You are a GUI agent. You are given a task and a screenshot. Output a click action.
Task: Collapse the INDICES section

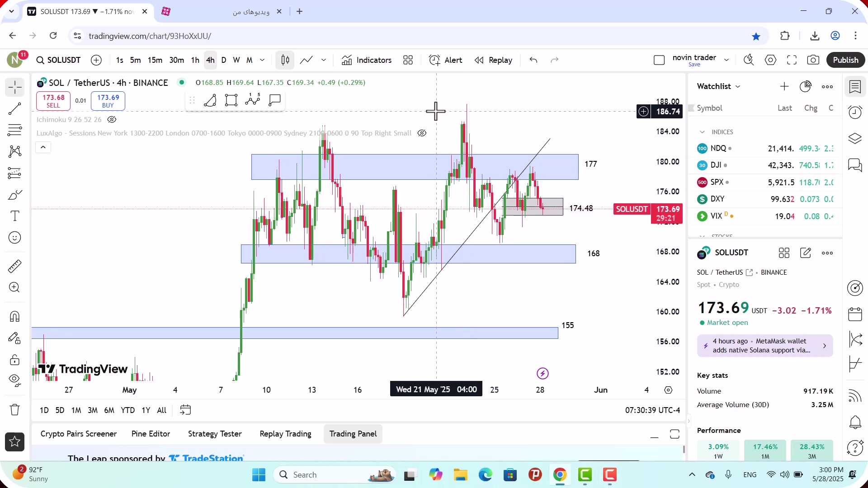coord(702,132)
